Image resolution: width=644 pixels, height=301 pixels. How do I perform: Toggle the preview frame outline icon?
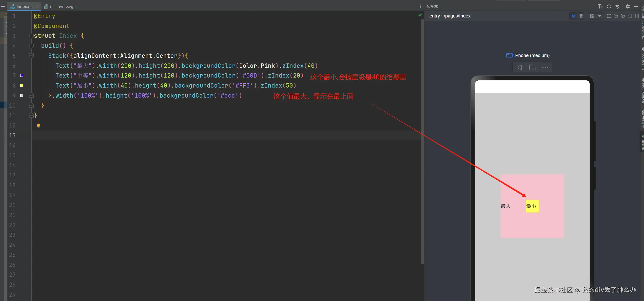(609, 16)
